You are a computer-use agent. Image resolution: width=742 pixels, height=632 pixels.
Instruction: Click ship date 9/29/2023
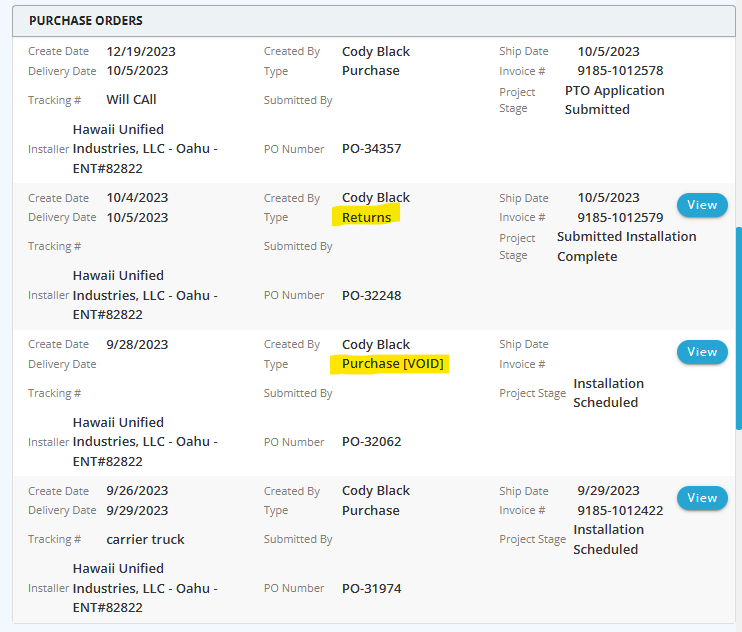[608, 491]
